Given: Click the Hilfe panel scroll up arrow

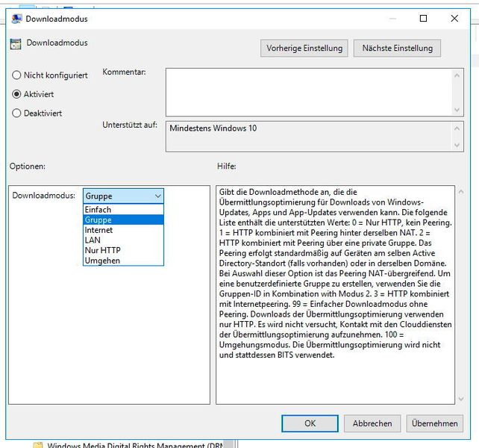Looking at the screenshot, I should click(x=461, y=192).
